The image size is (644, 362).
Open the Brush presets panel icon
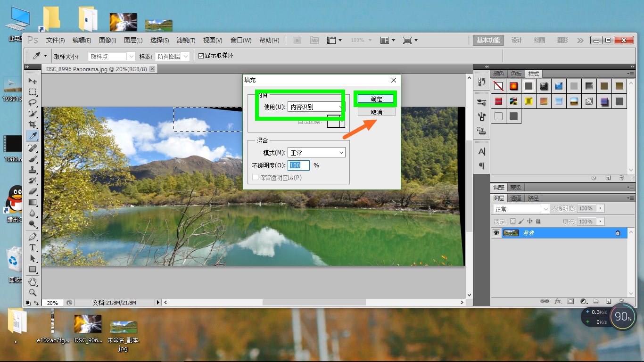pos(481,102)
